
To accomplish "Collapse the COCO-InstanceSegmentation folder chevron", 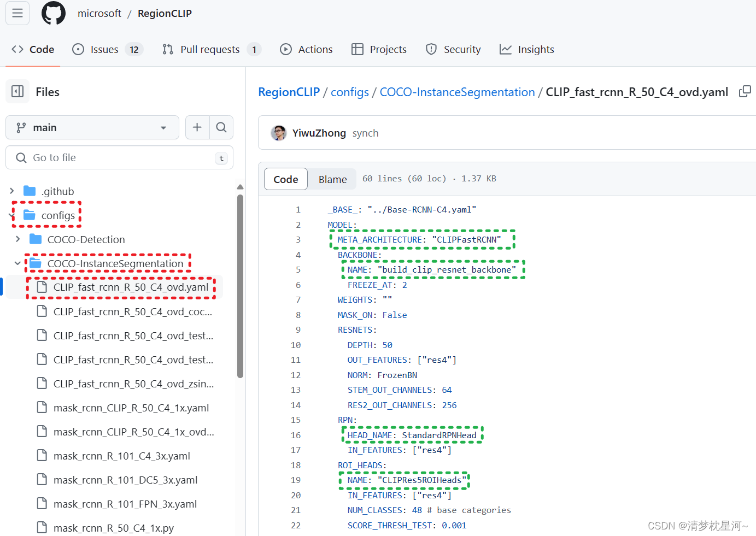I will tap(18, 263).
